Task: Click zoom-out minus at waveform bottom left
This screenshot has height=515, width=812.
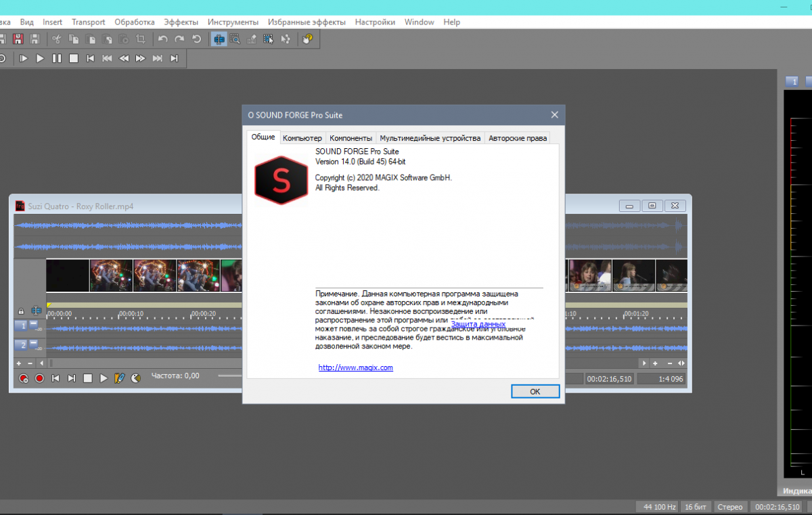Action: (x=30, y=363)
